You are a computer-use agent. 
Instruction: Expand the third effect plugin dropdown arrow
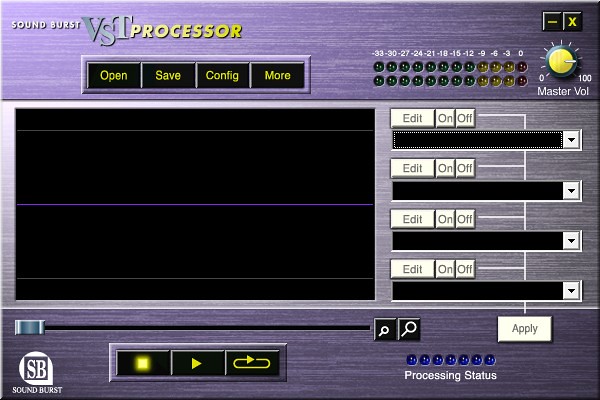click(571, 241)
